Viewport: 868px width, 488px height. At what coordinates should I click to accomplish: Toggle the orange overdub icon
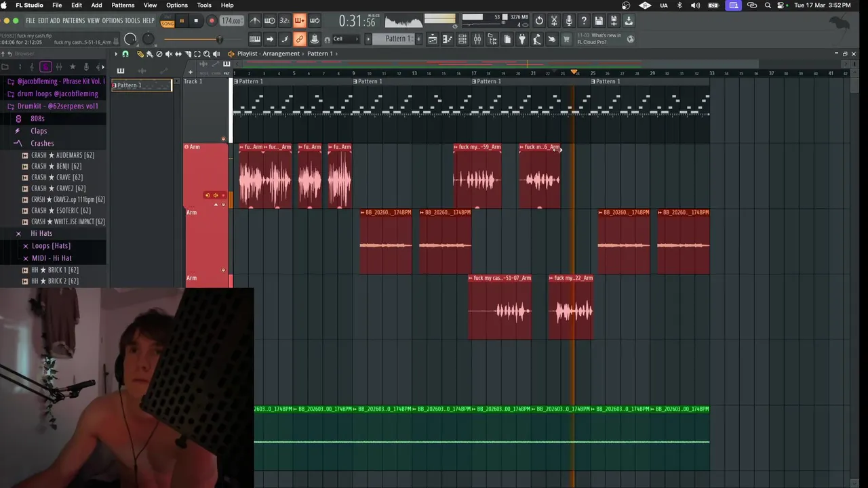pos(300,21)
